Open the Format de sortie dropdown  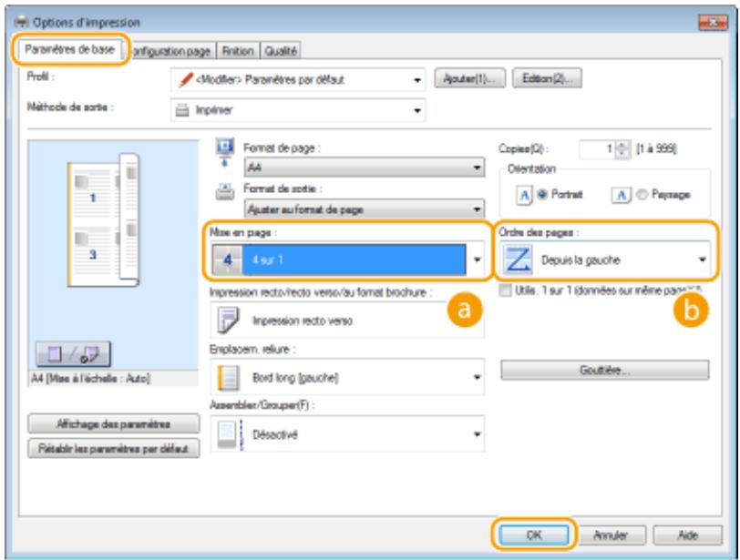[364, 209]
